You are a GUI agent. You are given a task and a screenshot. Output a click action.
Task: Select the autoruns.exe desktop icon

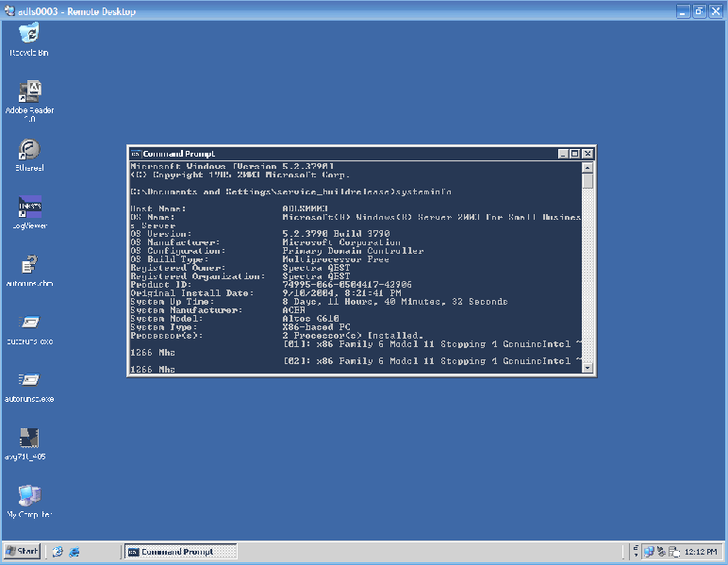click(x=30, y=329)
